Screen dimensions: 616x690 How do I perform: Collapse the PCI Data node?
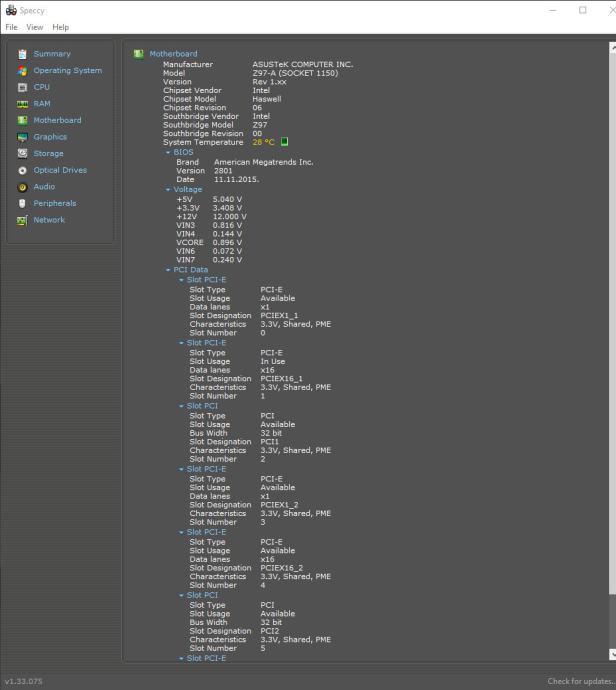[x=168, y=270]
